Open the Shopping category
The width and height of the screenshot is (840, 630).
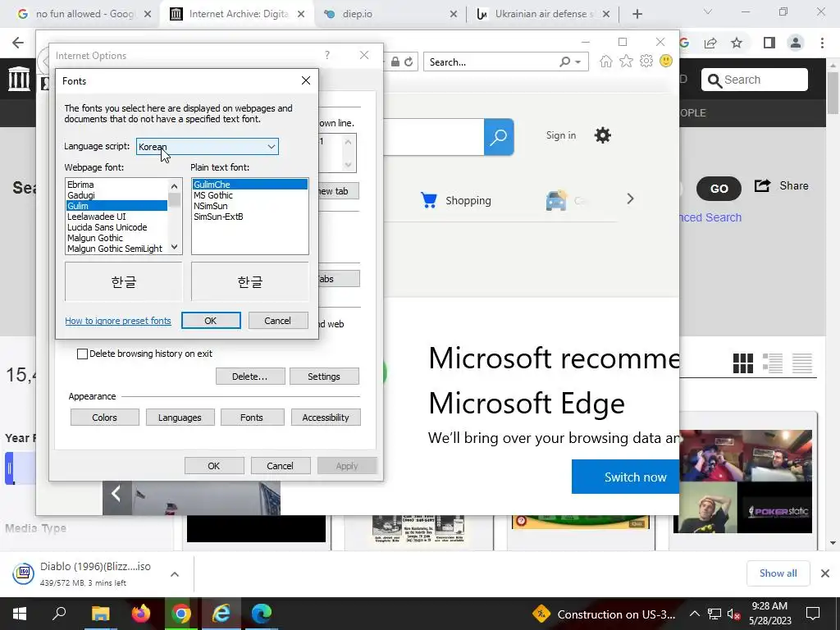pyautogui.click(x=456, y=200)
